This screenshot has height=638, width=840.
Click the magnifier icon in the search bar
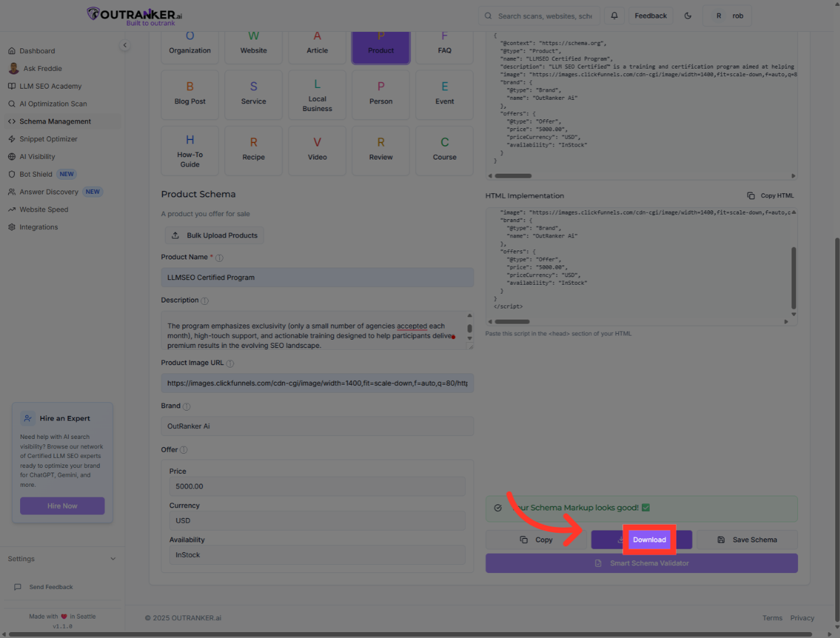click(x=489, y=16)
